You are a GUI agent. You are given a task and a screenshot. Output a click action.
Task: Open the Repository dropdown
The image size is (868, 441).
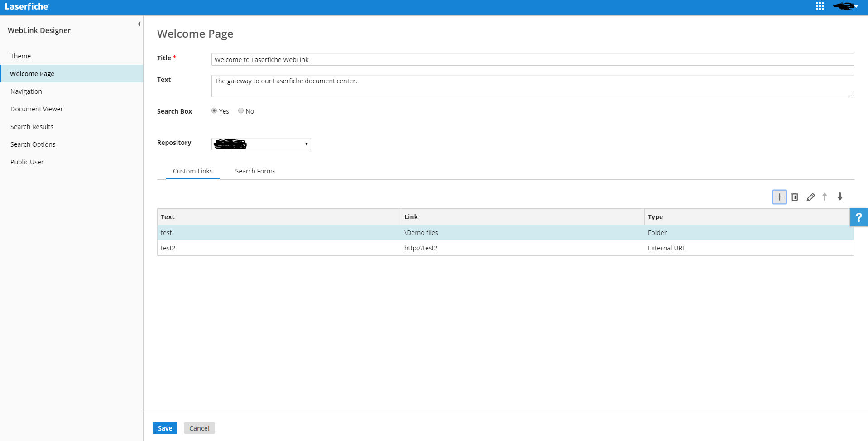[x=261, y=144]
